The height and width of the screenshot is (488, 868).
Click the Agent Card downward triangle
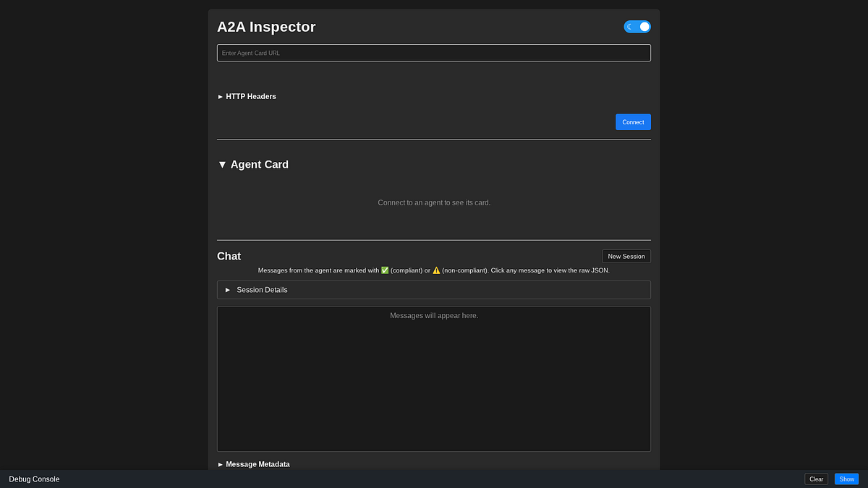tap(222, 164)
